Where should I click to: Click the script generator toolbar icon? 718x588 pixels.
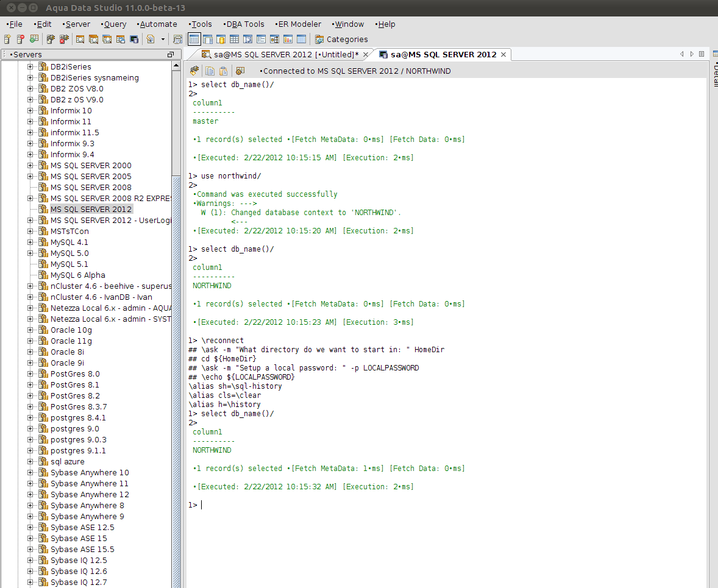pos(151,40)
